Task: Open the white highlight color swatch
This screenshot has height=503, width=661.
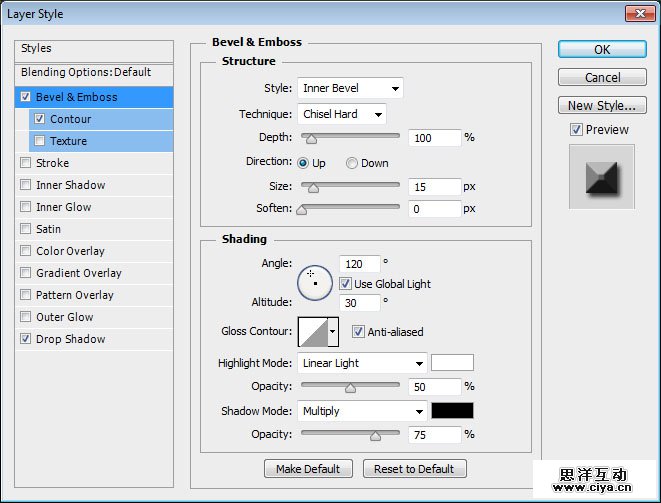Action: (x=452, y=363)
